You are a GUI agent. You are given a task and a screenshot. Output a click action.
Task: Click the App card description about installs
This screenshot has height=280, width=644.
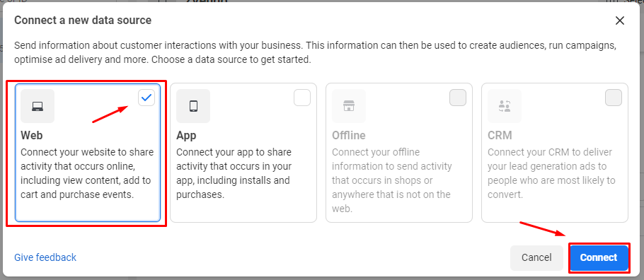pyautogui.click(x=234, y=173)
